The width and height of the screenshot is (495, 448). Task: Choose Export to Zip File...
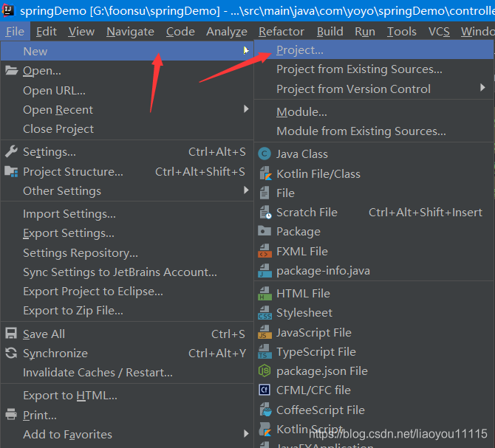click(x=127, y=311)
